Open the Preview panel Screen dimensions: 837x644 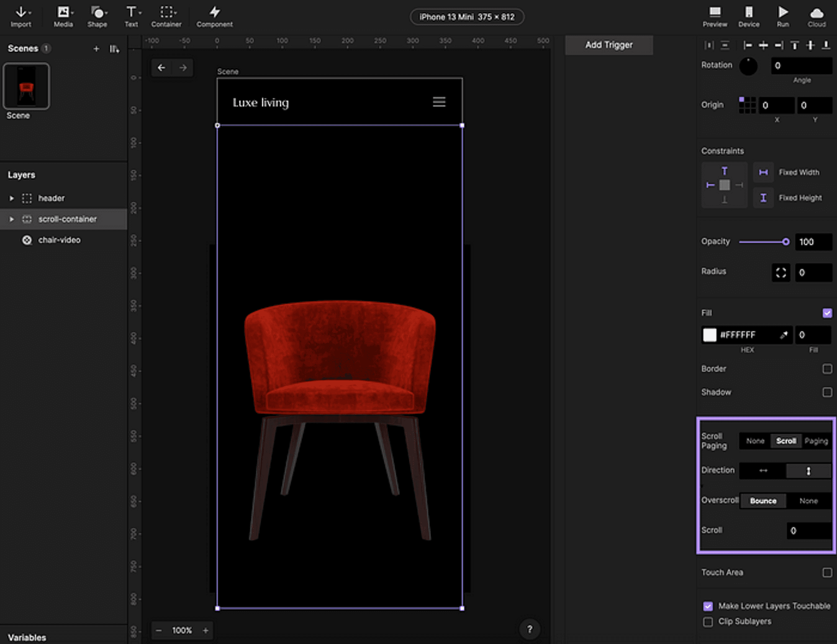click(715, 17)
